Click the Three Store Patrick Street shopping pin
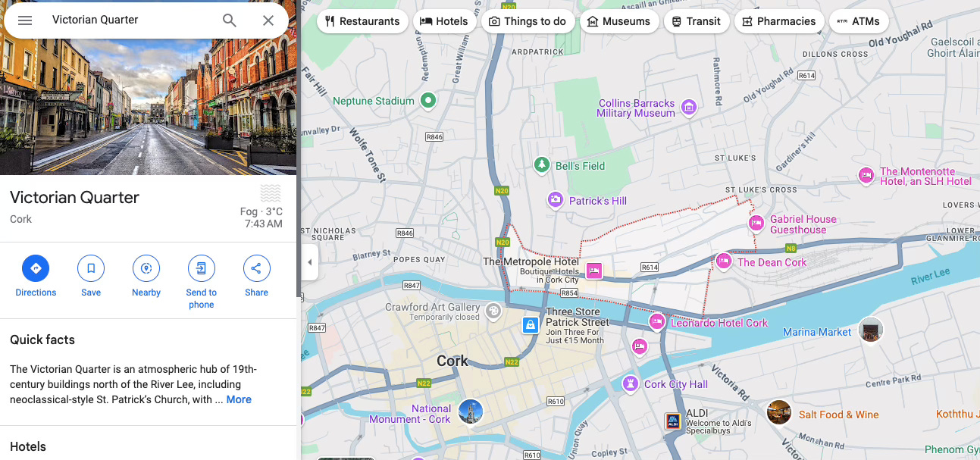 point(531,326)
